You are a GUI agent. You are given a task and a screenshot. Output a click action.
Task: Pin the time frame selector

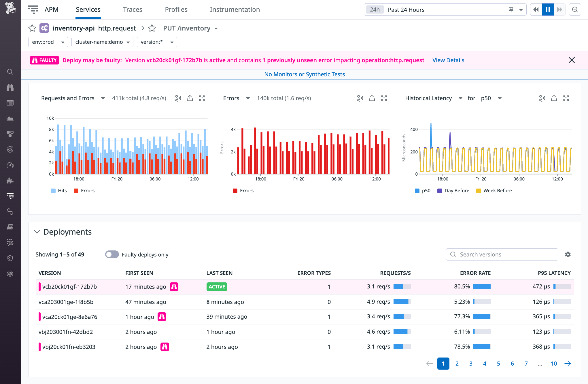pyautogui.click(x=511, y=9)
